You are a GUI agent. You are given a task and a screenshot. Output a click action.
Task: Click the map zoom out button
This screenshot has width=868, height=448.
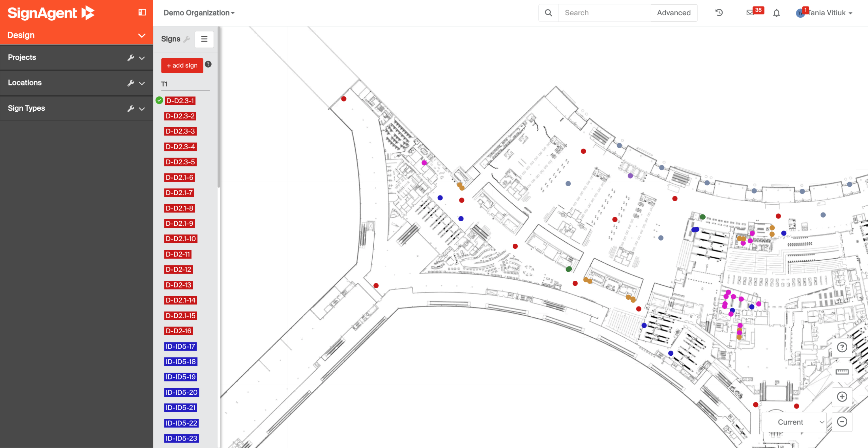point(842,422)
